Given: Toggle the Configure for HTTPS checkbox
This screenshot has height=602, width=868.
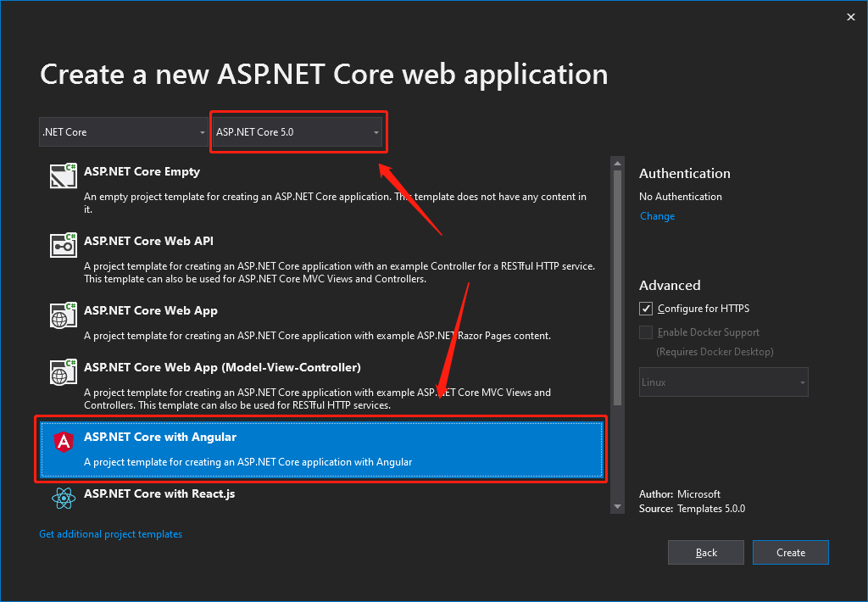Looking at the screenshot, I should coord(647,309).
